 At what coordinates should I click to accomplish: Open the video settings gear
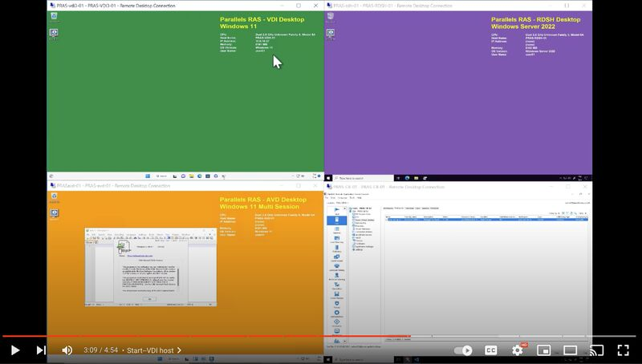[518, 350]
